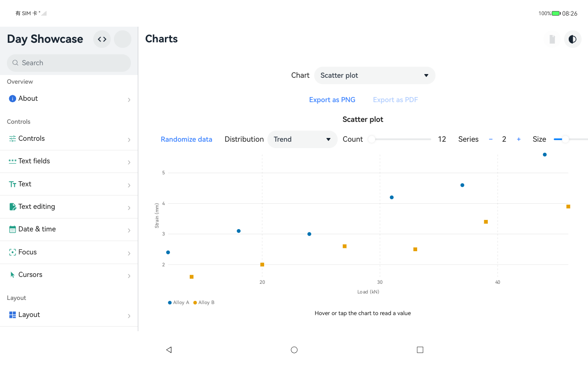588x368 pixels.
Task: Click the Controls sliders icon
Action: click(x=12, y=138)
